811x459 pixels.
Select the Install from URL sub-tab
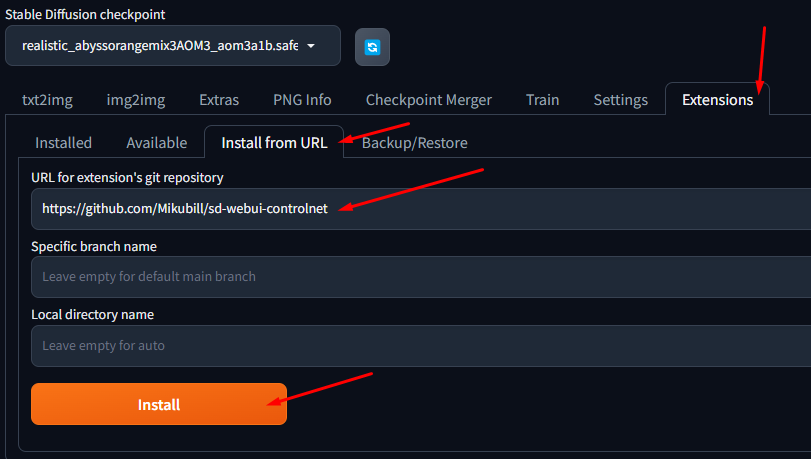pyautogui.click(x=273, y=143)
